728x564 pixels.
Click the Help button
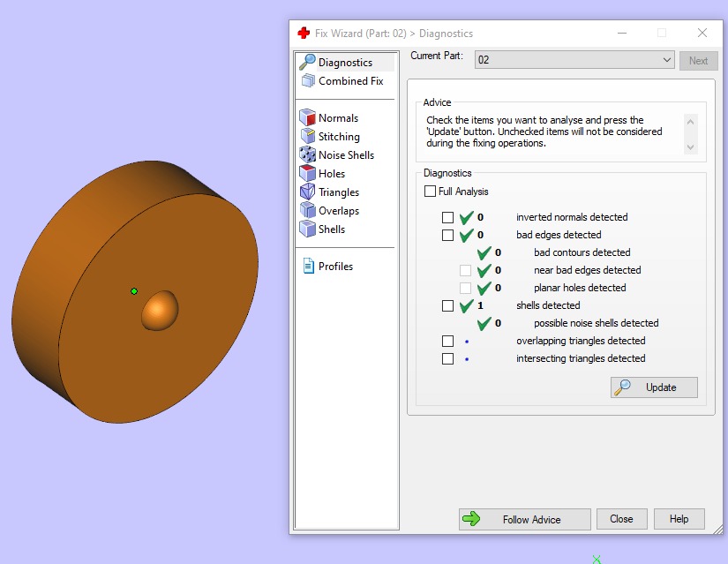point(679,519)
